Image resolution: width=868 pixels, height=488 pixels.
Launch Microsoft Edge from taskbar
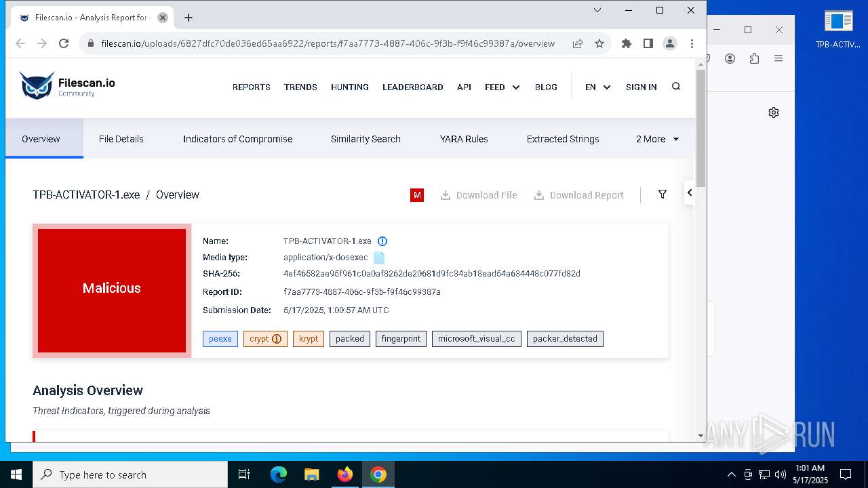click(279, 474)
